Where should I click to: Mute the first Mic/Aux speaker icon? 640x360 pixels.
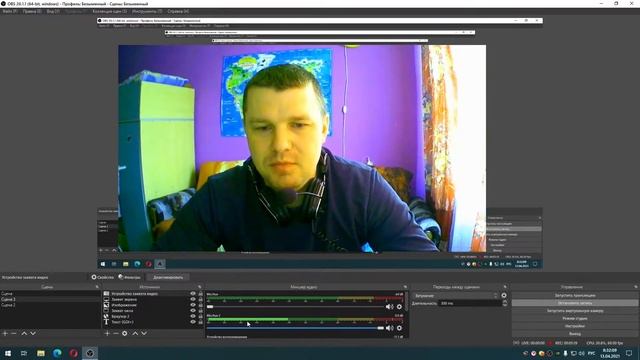390,307
